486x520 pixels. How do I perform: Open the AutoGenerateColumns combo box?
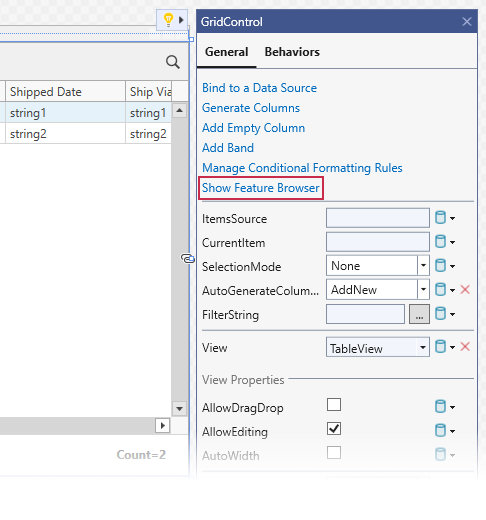(x=423, y=290)
